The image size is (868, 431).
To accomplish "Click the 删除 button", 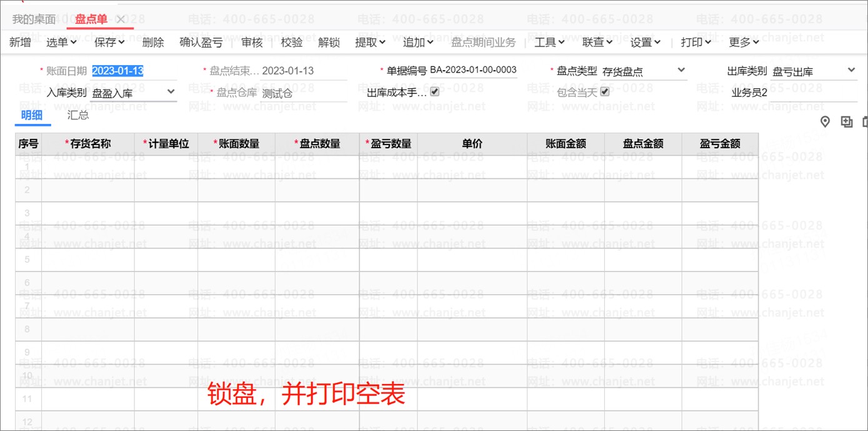I will click(x=153, y=43).
